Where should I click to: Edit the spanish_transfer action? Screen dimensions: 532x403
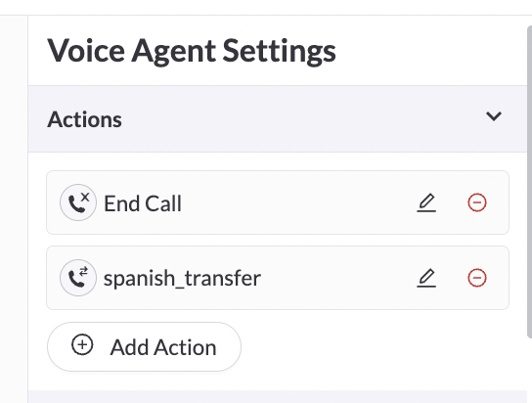426,278
